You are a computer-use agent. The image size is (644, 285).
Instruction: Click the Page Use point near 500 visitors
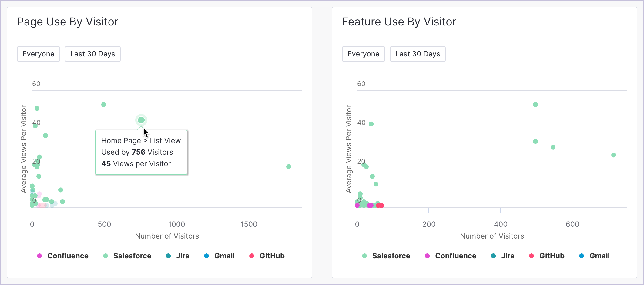[x=104, y=105]
